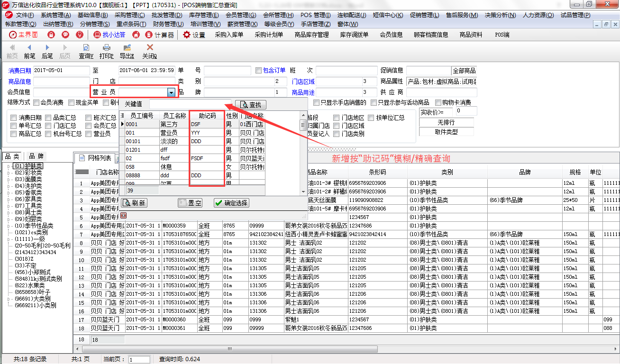
Task: Open POS管理(I) menu
Action: click(x=316, y=15)
